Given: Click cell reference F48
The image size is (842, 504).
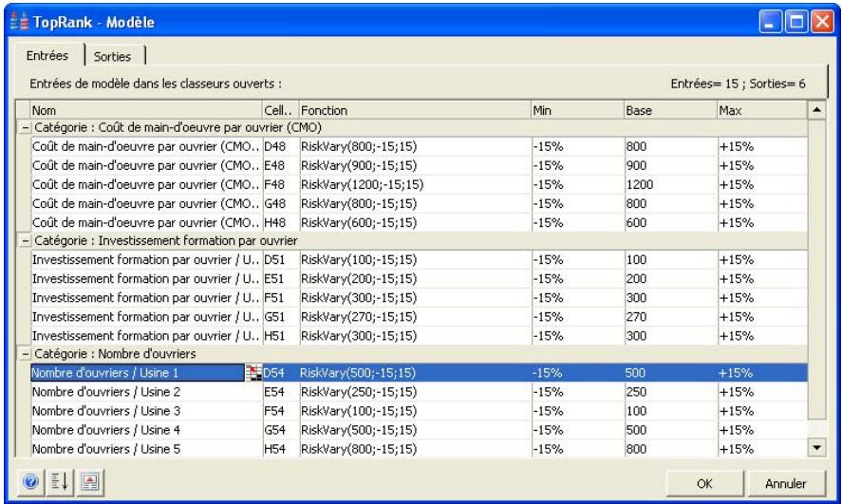Looking at the screenshot, I should [x=274, y=185].
